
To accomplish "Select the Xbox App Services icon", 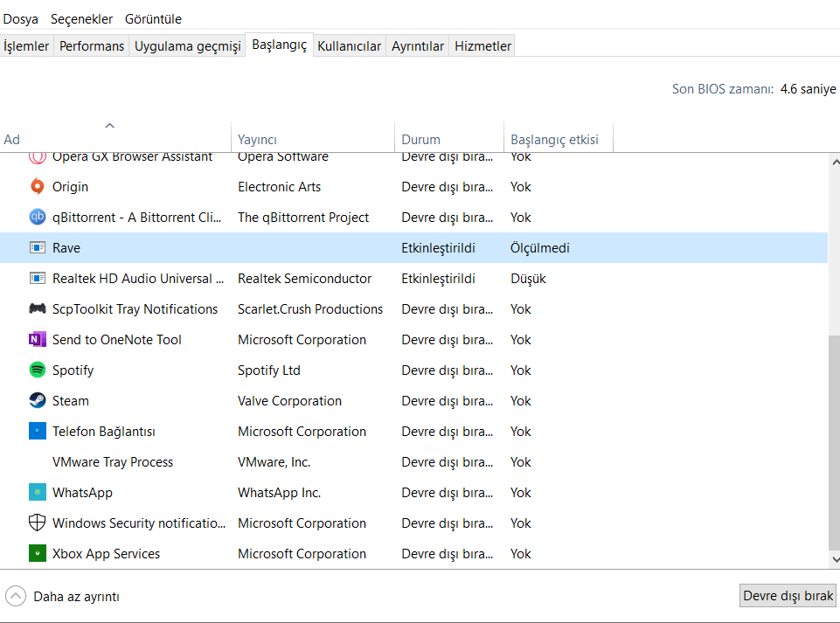I will [x=37, y=553].
